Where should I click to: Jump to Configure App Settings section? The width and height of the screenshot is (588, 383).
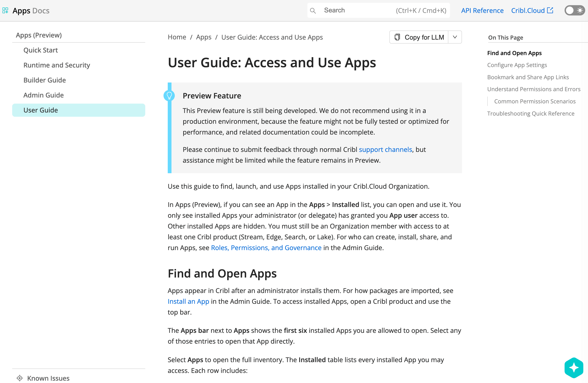(x=517, y=65)
